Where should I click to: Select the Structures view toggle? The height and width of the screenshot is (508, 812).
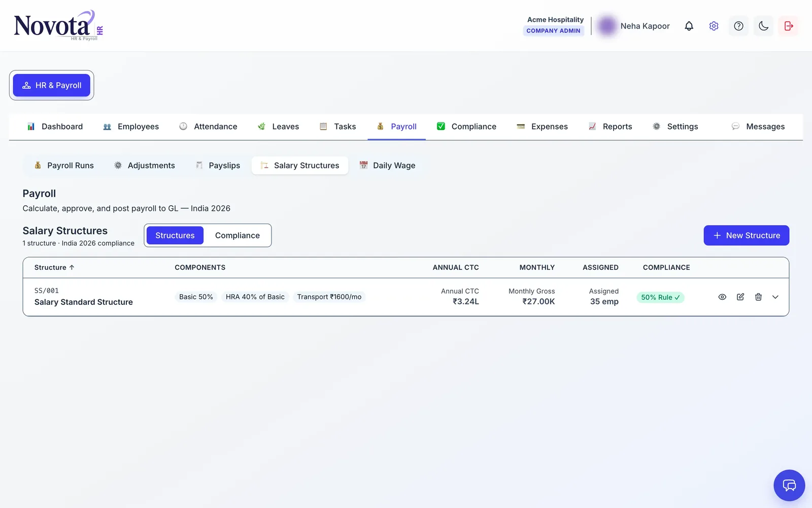(175, 235)
